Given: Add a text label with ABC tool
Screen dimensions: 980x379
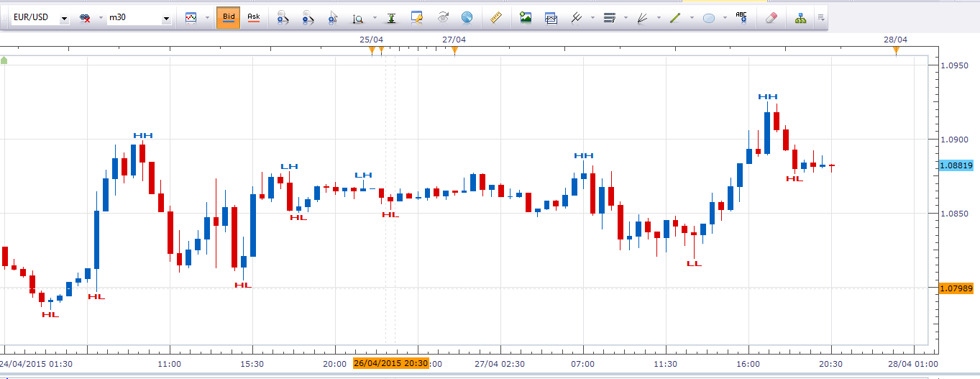Looking at the screenshot, I should (x=741, y=17).
